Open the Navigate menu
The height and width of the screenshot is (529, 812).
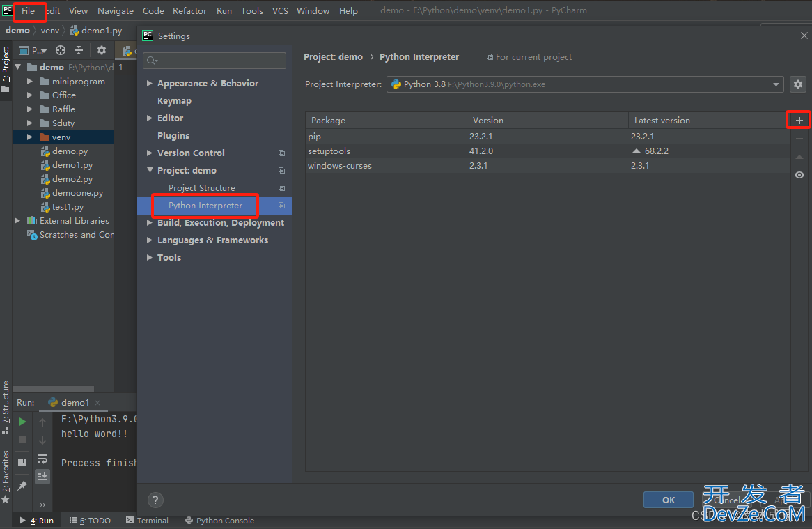pos(115,11)
